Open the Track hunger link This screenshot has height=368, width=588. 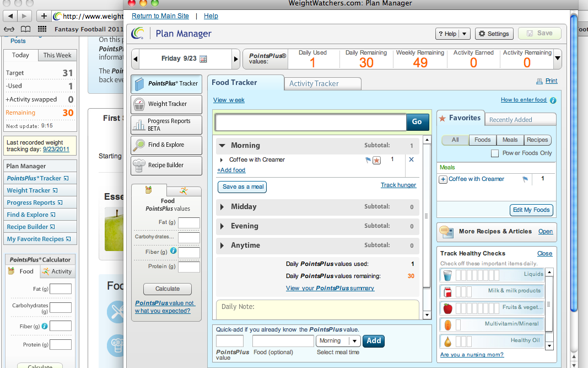click(398, 185)
